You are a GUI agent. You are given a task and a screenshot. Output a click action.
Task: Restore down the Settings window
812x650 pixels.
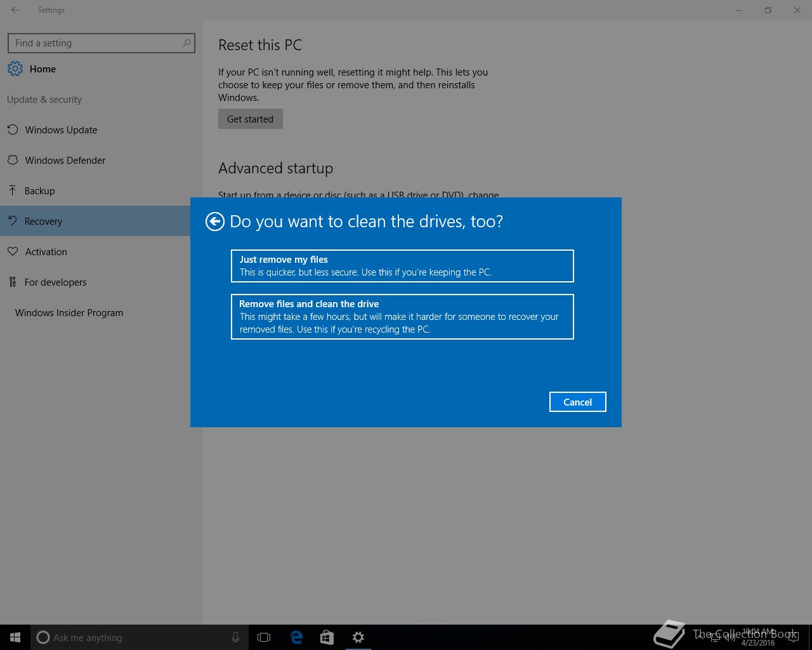tap(768, 10)
